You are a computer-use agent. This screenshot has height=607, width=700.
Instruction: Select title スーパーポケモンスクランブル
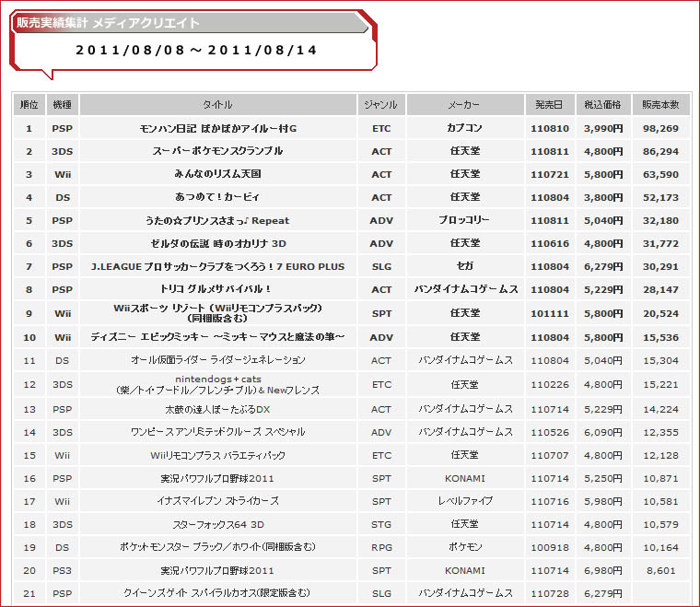tap(218, 151)
